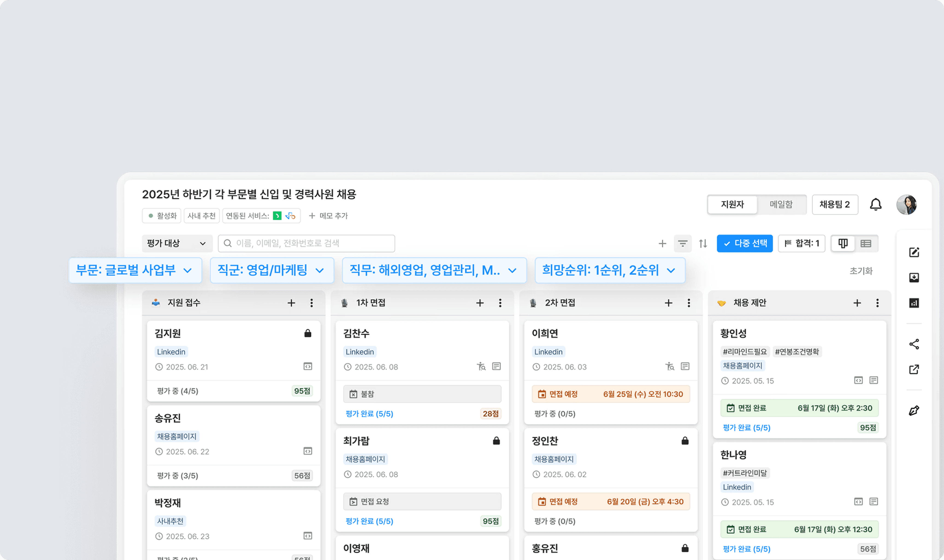Click the Linkedin tag on 김지원 card

pyautogui.click(x=171, y=352)
